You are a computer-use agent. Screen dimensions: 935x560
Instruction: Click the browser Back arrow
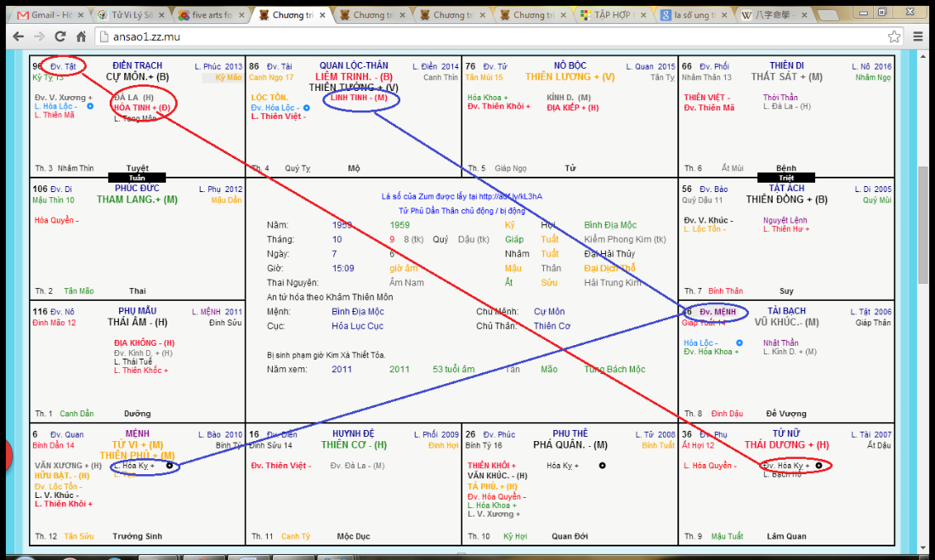tap(16, 37)
